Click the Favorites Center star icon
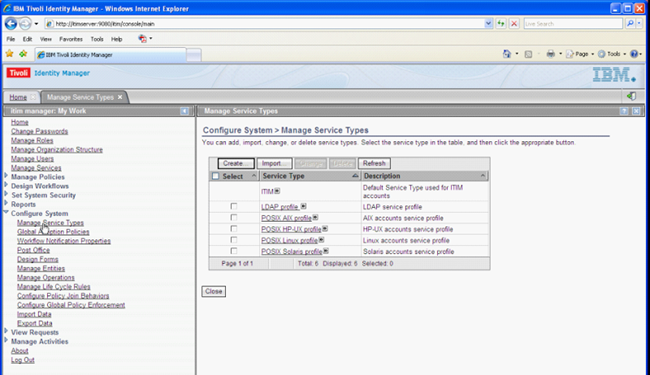The height and width of the screenshot is (375, 650). pos(10,54)
